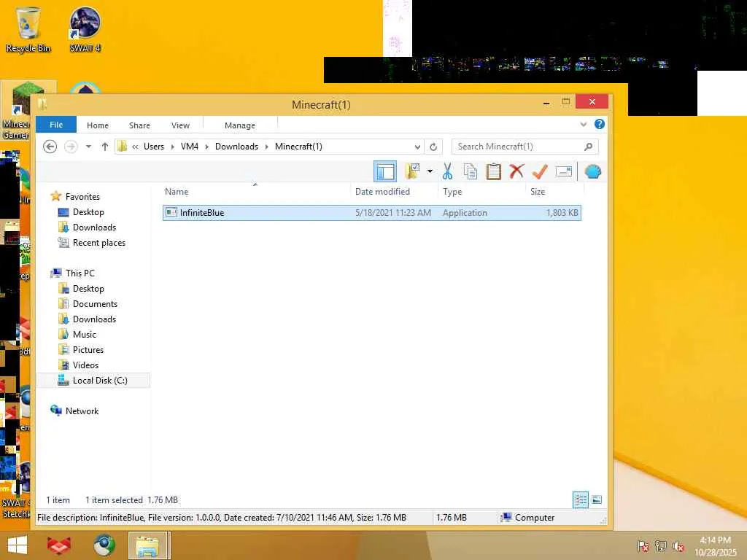Click the Paste clipboard icon
747x560 pixels.
tap(494, 171)
